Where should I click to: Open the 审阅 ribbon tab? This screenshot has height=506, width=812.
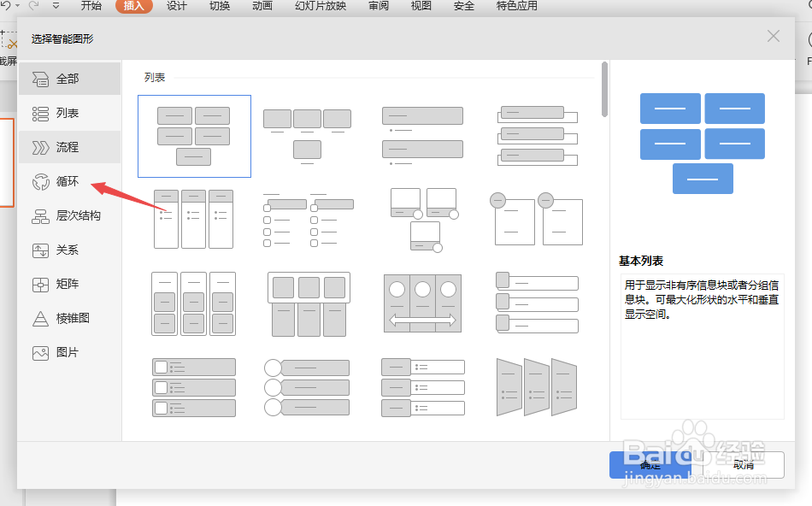click(x=379, y=6)
